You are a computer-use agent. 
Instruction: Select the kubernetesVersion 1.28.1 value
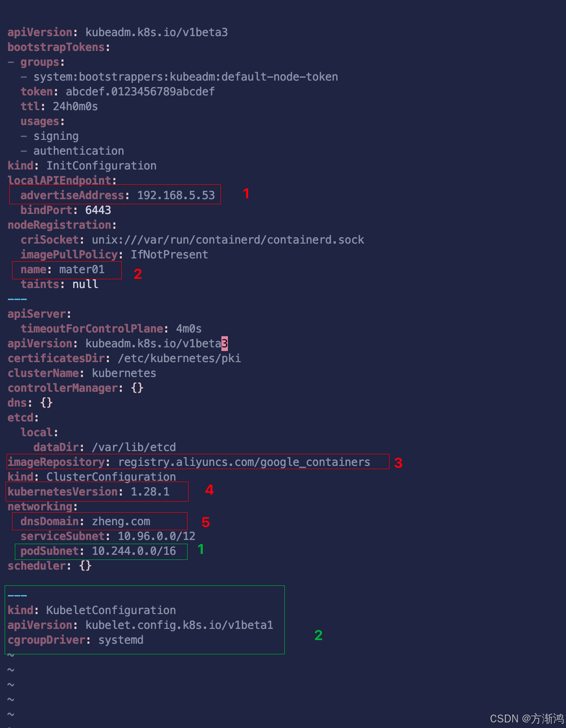pos(150,491)
